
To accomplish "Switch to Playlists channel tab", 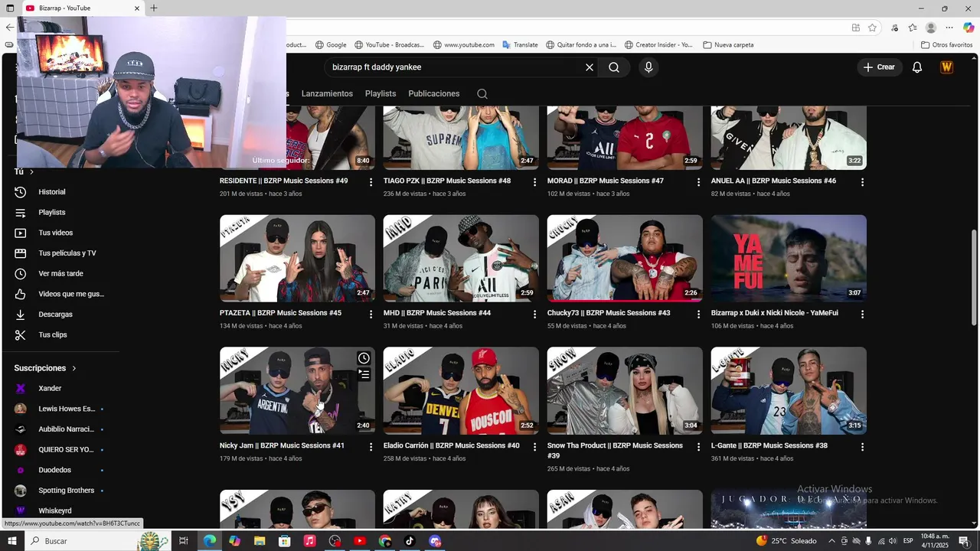I will [x=381, y=94].
